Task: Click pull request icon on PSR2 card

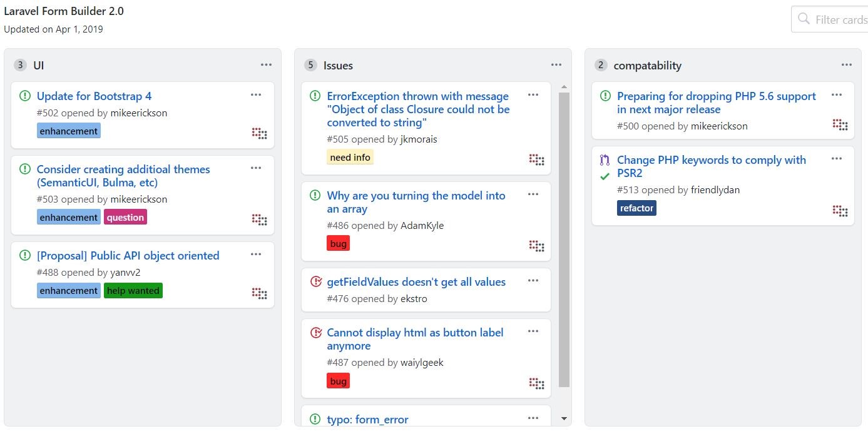Action: pyautogui.click(x=605, y=160)
